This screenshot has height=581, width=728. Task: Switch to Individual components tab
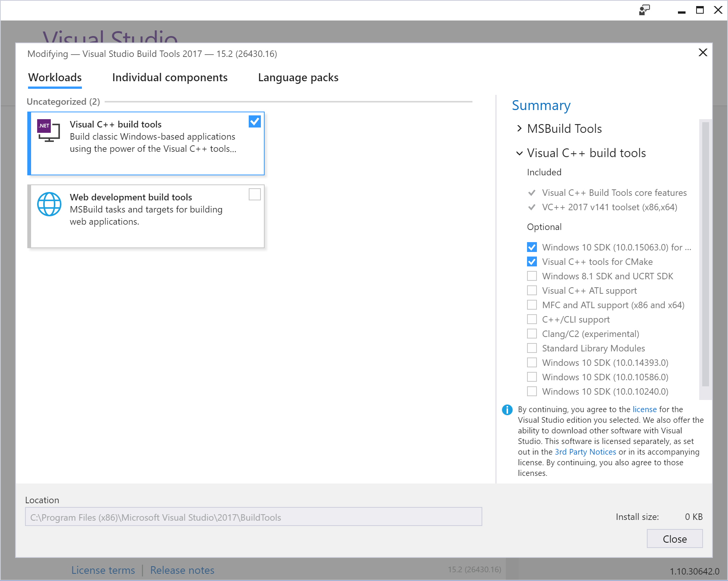[169, 77]
